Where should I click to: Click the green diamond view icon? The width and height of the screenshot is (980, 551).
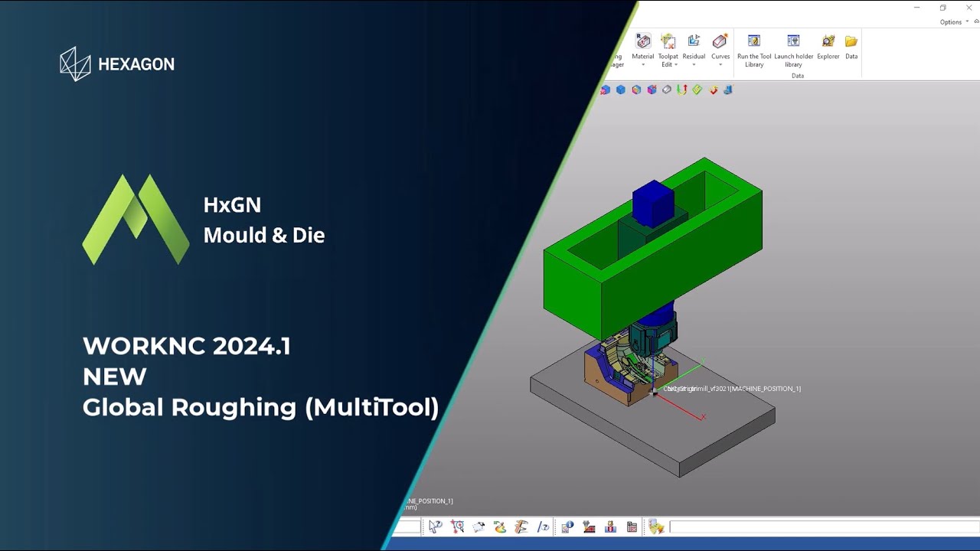(697, 90)
